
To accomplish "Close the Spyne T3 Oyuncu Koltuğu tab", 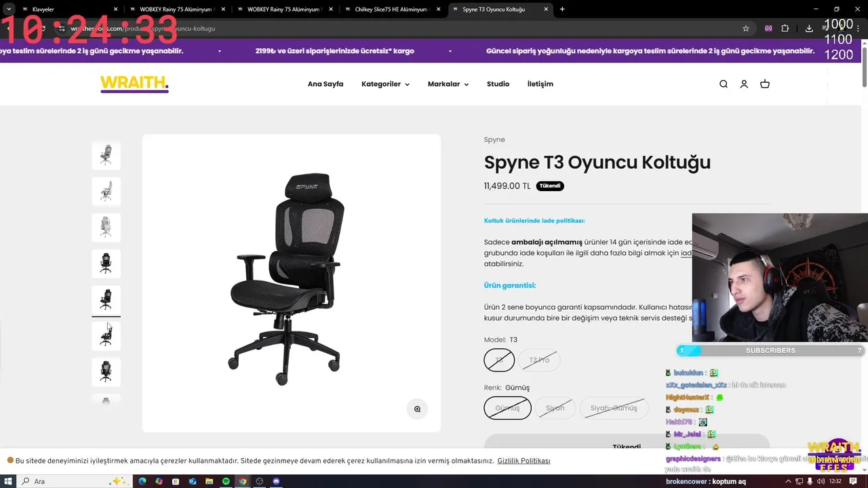I will [x=545, y=9].
